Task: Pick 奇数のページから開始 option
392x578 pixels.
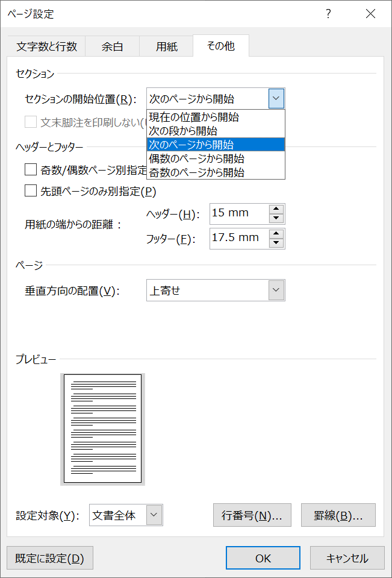Action: pos(216,172)
